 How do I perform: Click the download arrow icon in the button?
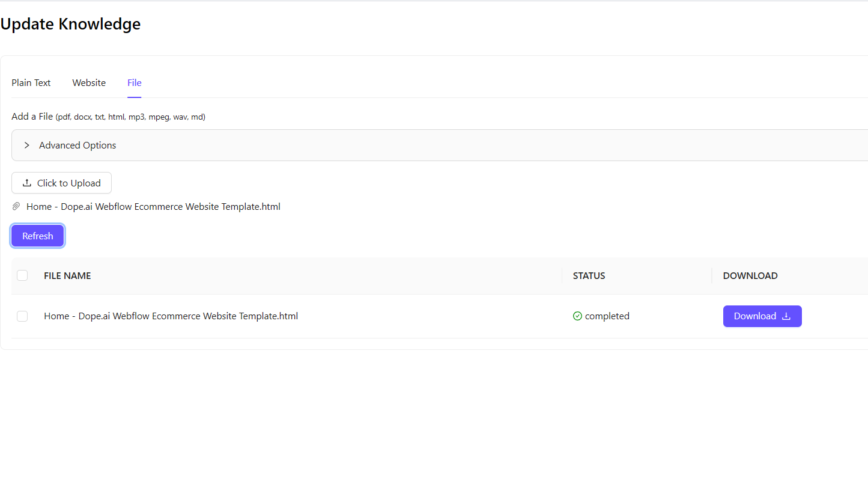[x=786, y=316]
